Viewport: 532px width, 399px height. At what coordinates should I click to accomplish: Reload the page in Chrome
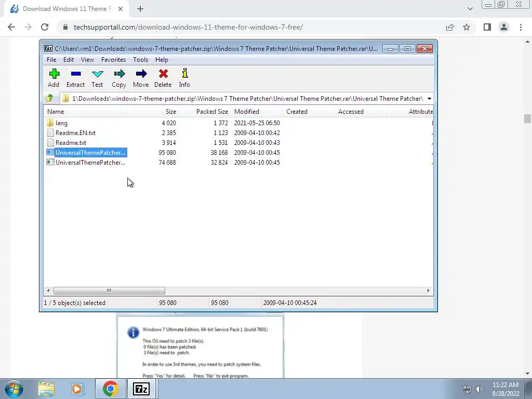45,27
